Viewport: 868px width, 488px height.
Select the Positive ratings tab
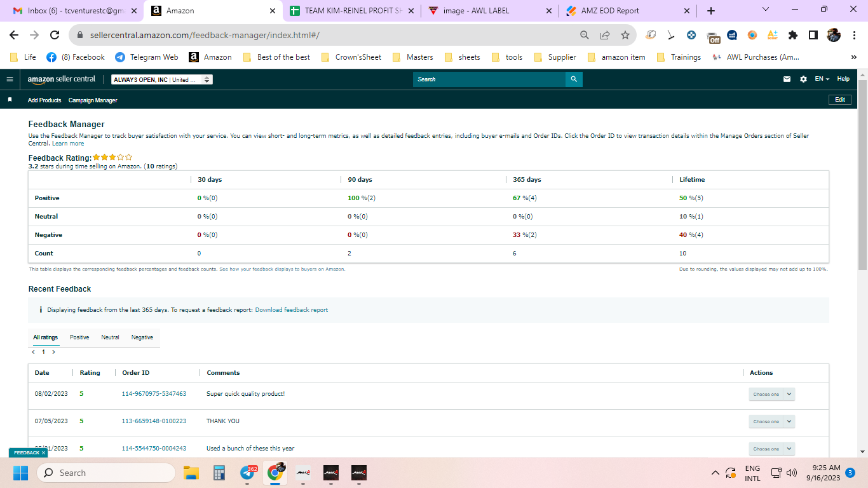pos(79,337)
